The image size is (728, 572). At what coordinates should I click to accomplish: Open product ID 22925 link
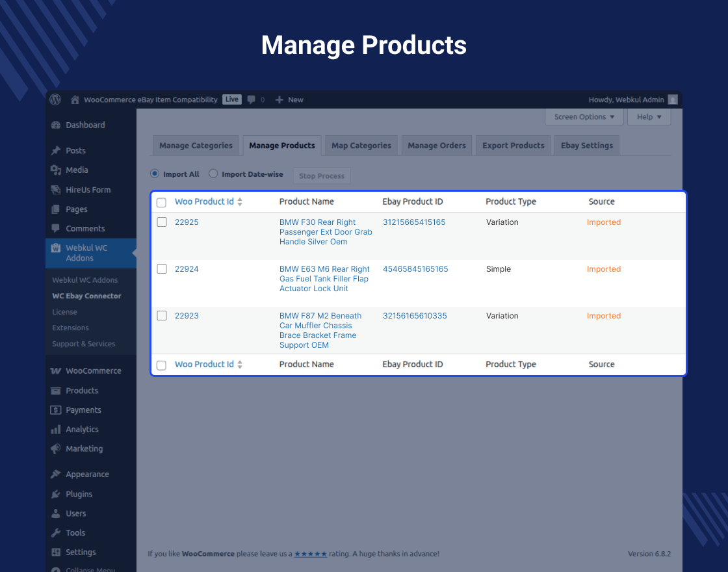click(187, 222)
